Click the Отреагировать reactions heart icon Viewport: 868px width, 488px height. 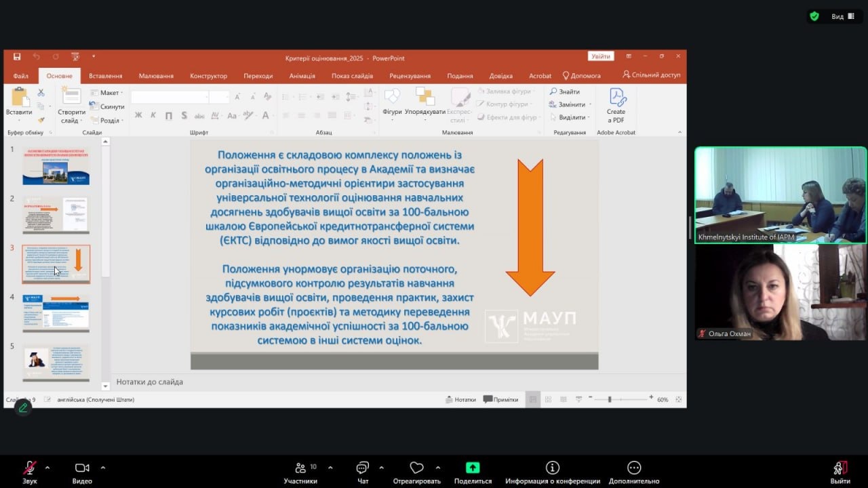416,468
